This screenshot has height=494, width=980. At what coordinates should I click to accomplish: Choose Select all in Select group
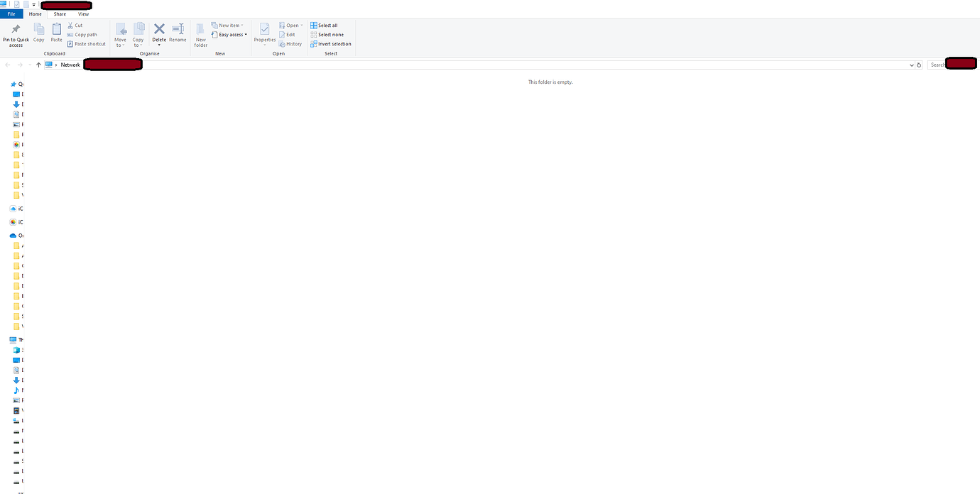(324, 26)
